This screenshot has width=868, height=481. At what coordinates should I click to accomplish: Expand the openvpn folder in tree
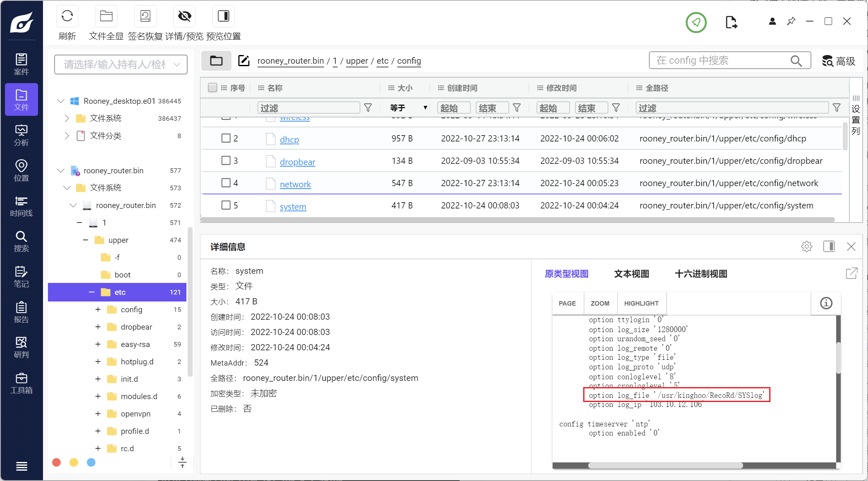point(98,414)
